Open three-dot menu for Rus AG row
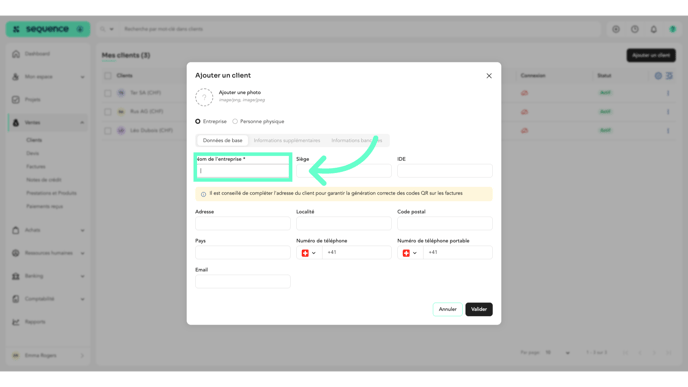 coord(668,112)
